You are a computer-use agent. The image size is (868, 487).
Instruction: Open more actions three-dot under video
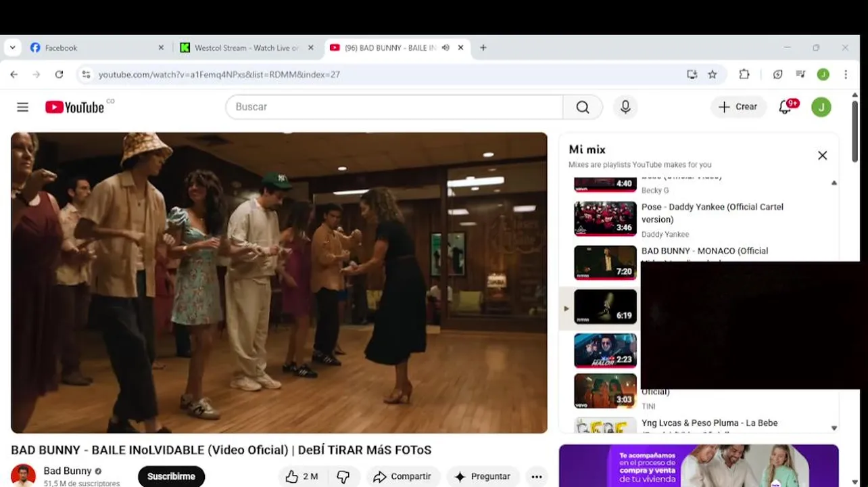tap(537, 476)
